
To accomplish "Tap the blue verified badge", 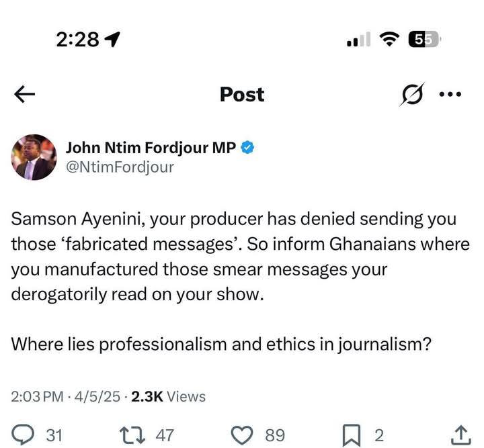I will (248, 148).
